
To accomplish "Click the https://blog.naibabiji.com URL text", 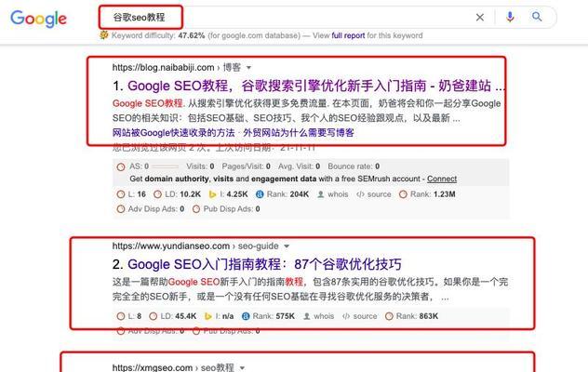I will tap(163, 68).
